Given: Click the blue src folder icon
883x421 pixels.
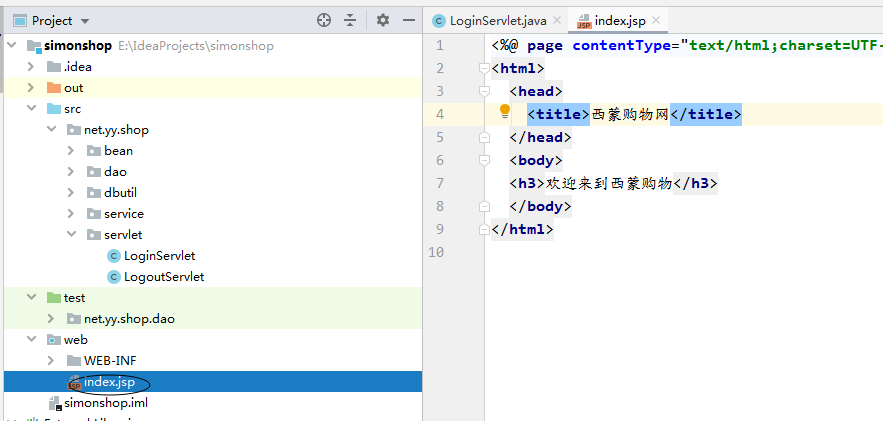Looking at the screenshot, I should coord(54,109).
